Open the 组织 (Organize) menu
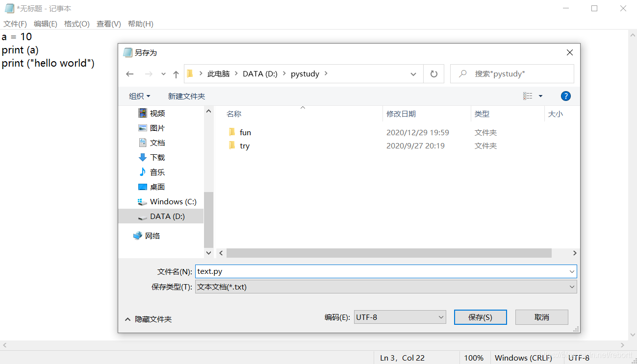Image resolution: width=637 pixels, height=364 pixels. (140, 96)
